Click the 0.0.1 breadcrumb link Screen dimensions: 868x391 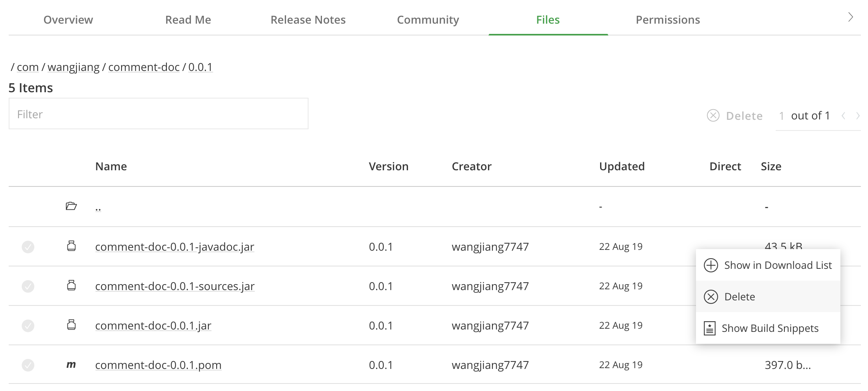[x=200, y=67]
